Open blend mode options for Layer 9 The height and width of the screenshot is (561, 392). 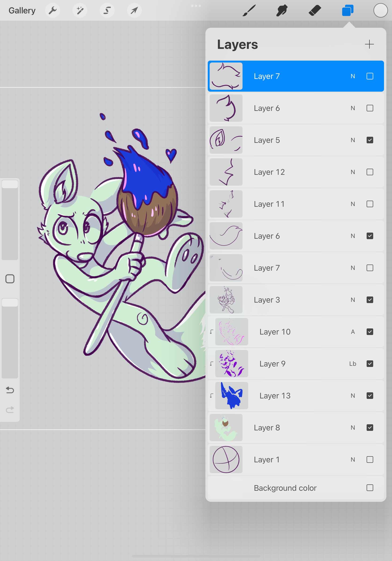click(x=353, y=364)
